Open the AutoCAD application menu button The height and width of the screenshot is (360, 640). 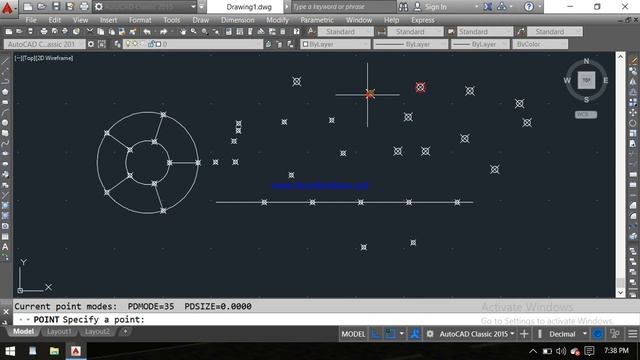pyautogui.click(x=8, y=7)
